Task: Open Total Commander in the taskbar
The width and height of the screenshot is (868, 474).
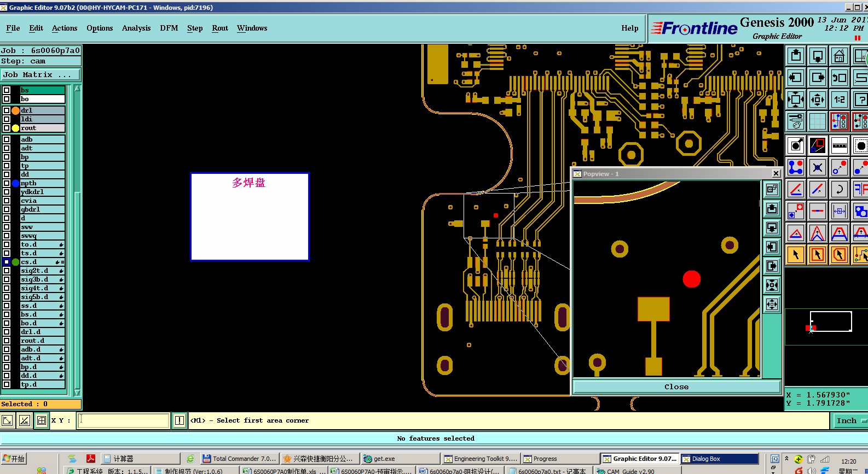Action: coord(239,459)
